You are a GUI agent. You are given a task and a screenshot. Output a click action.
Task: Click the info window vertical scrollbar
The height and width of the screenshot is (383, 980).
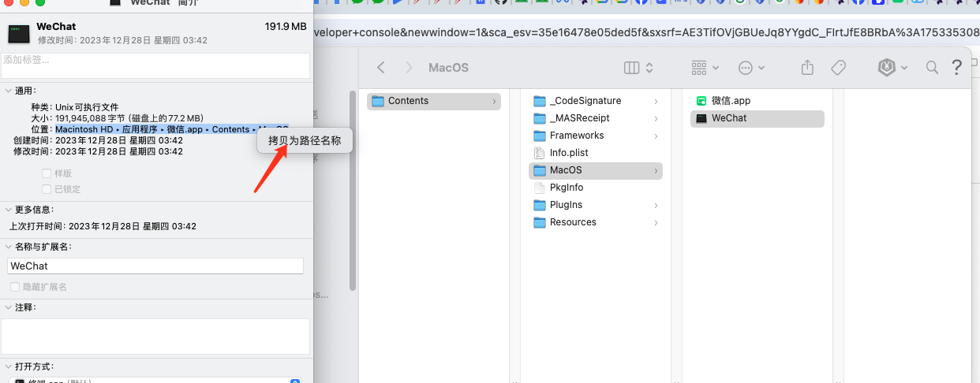(x=353, y=189)
